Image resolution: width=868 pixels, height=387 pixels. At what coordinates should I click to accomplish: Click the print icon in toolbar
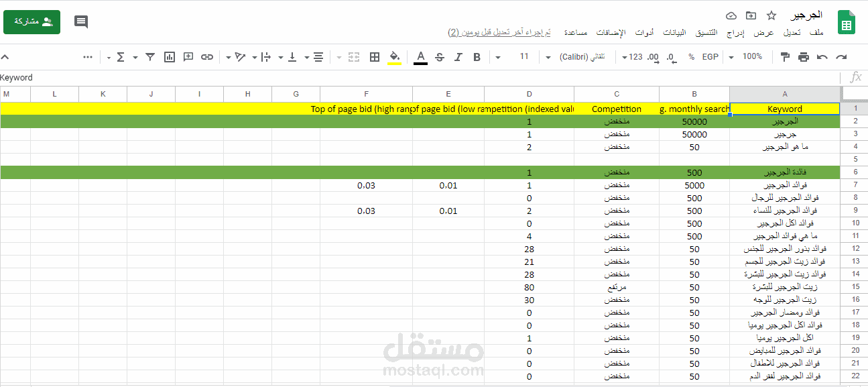(x=804, y=57)
